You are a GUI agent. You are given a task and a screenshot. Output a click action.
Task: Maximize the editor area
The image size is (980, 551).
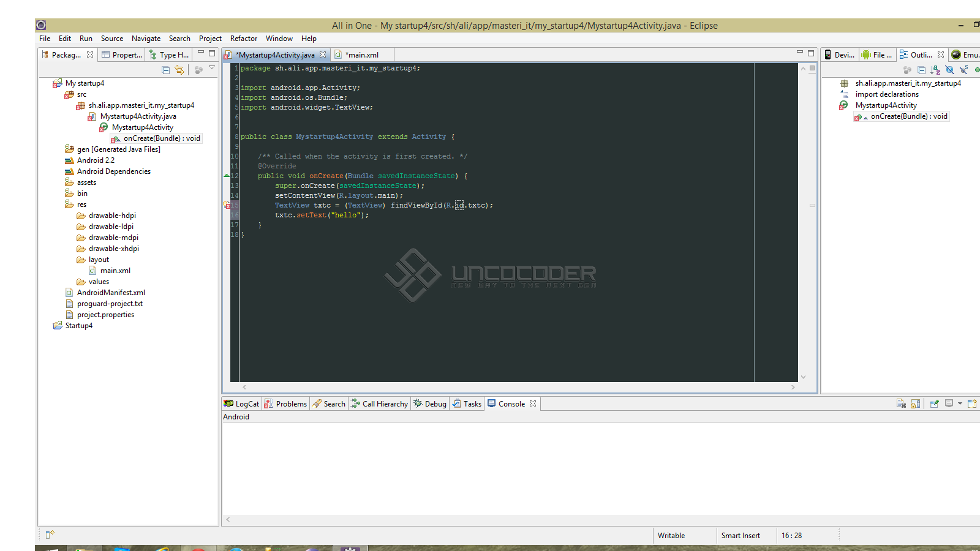point(811,53)
